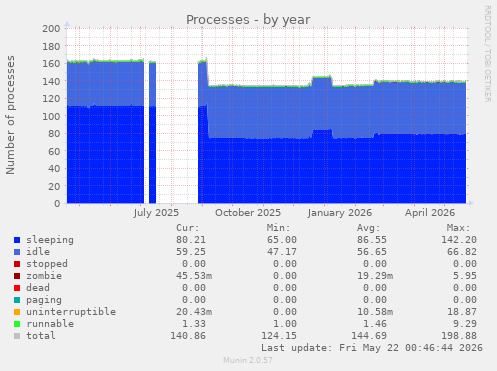Click the 'Max:' column header
The height and width of the screenshot is (371, 497).
pos(459,228)
